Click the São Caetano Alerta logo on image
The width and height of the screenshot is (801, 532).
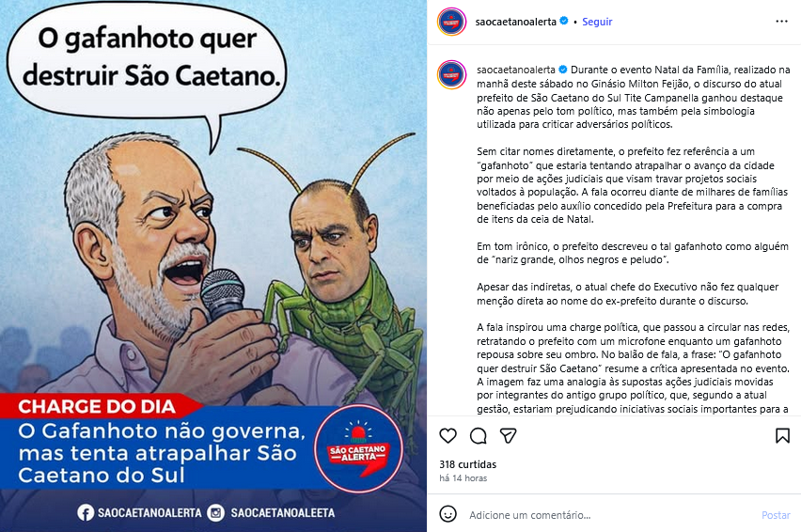click(x=358, y=448)
